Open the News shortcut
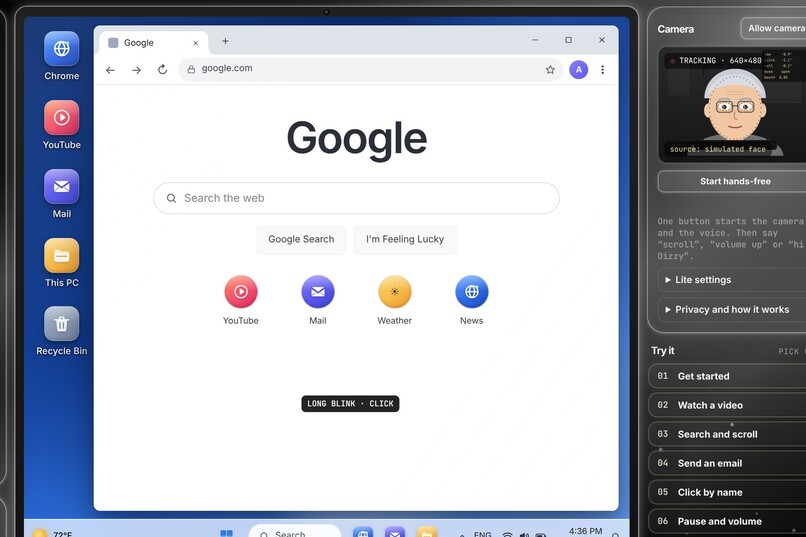The width and height of the screenshot is (806, 537). coord(472,301)
